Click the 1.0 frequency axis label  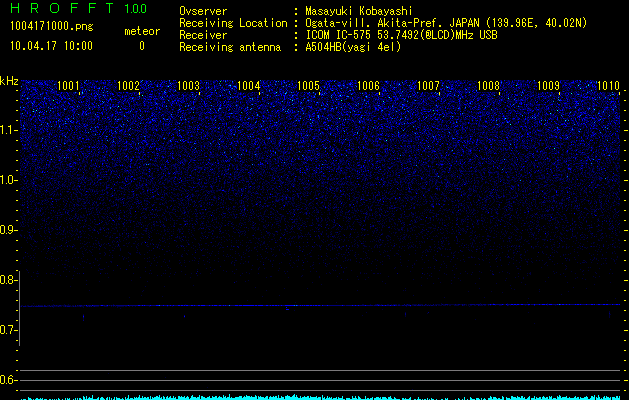(8, 180)
